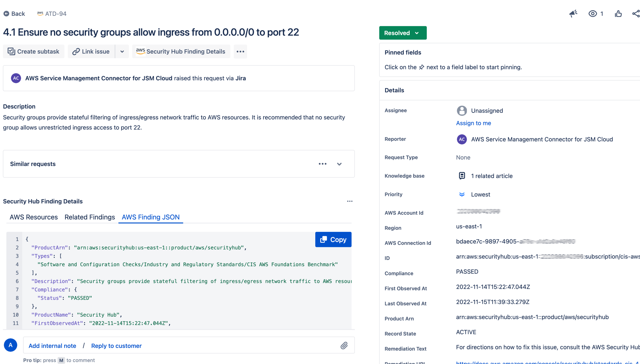
Task: Click the attachment paperclip icon
Action: [344, 345]
